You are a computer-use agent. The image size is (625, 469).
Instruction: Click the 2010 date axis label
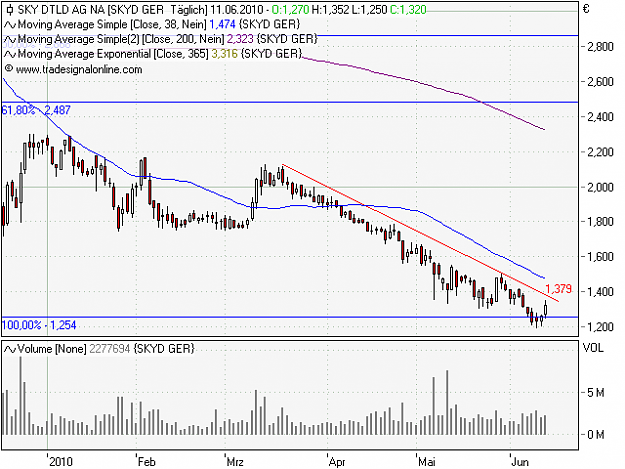point(61,462)
